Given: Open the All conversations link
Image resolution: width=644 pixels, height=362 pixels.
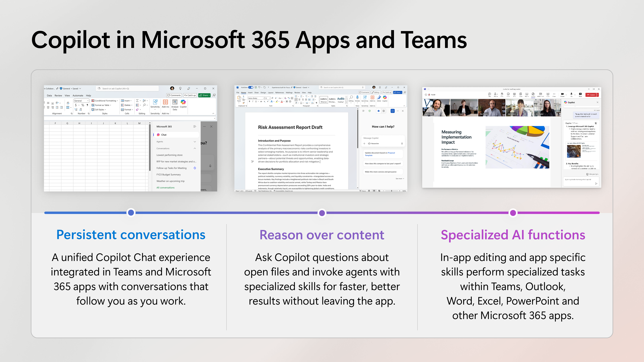Looking at the screenshot, I should pos(165,188).
